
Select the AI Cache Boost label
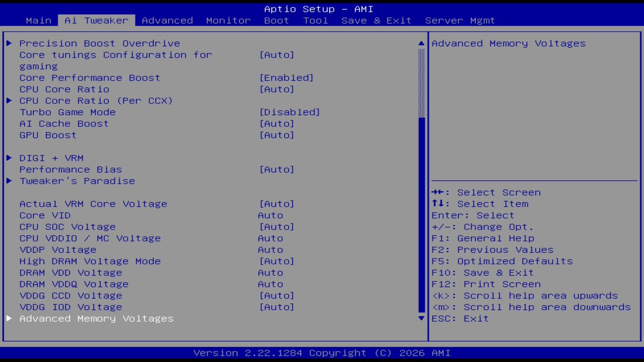click(x=64, y=124)
